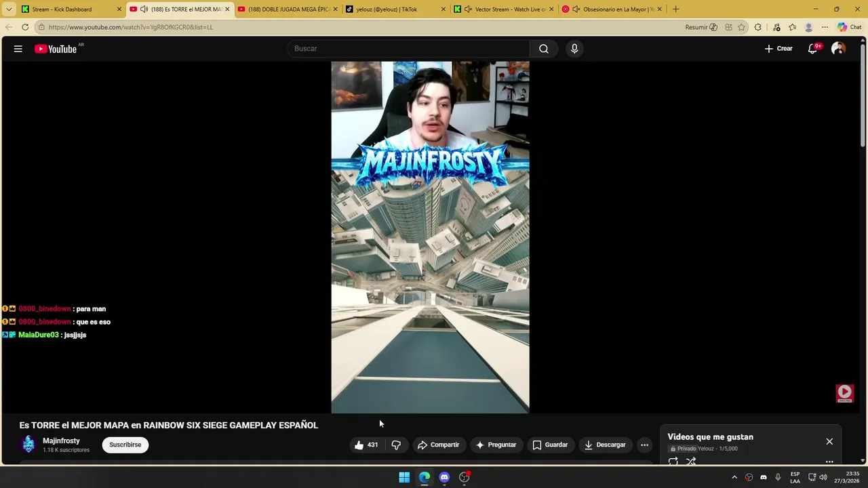Viewport: 868px width, 488px height.
Task: Open Copilot Chat sidebar
Action: tap(849, 27)
